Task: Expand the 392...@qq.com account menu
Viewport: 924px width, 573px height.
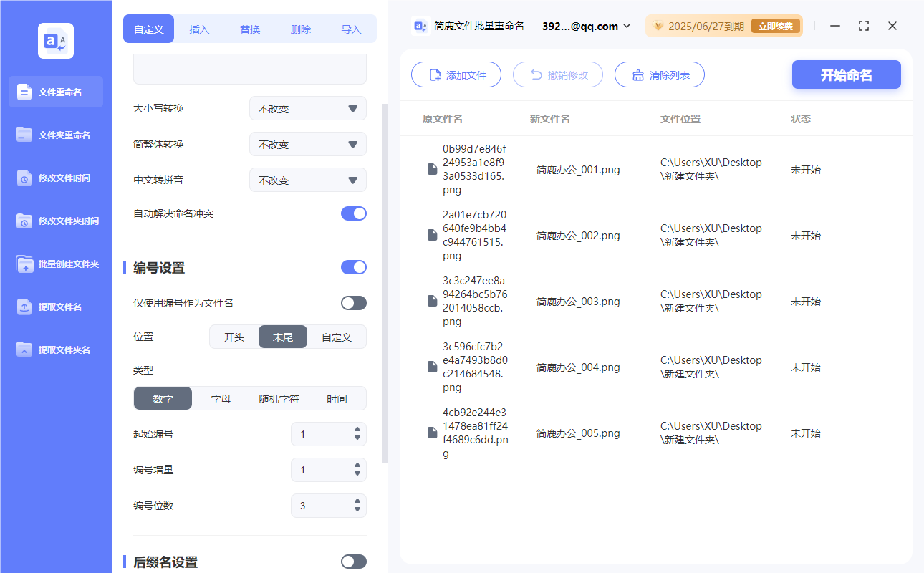Action: (587, 26)
